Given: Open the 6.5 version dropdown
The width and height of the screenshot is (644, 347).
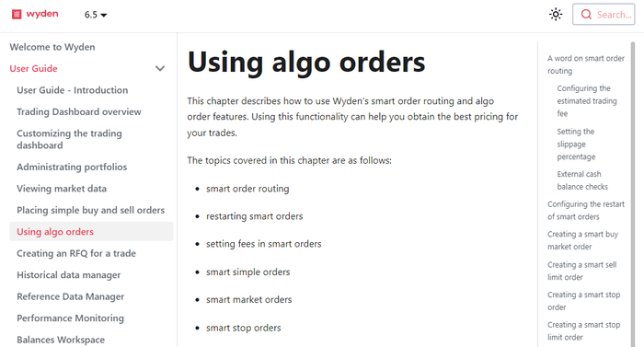Looking at the screenshot, I should pos(96,15).
